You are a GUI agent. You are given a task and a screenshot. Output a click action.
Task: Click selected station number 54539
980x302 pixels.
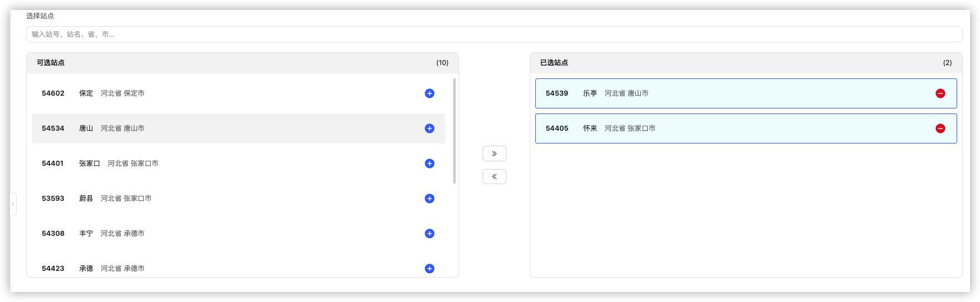coord(557,93)
